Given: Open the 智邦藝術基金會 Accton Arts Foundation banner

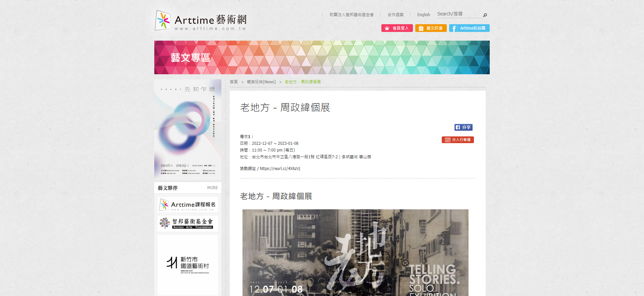Looking at the screenshot, I should (x=188, y=223).
